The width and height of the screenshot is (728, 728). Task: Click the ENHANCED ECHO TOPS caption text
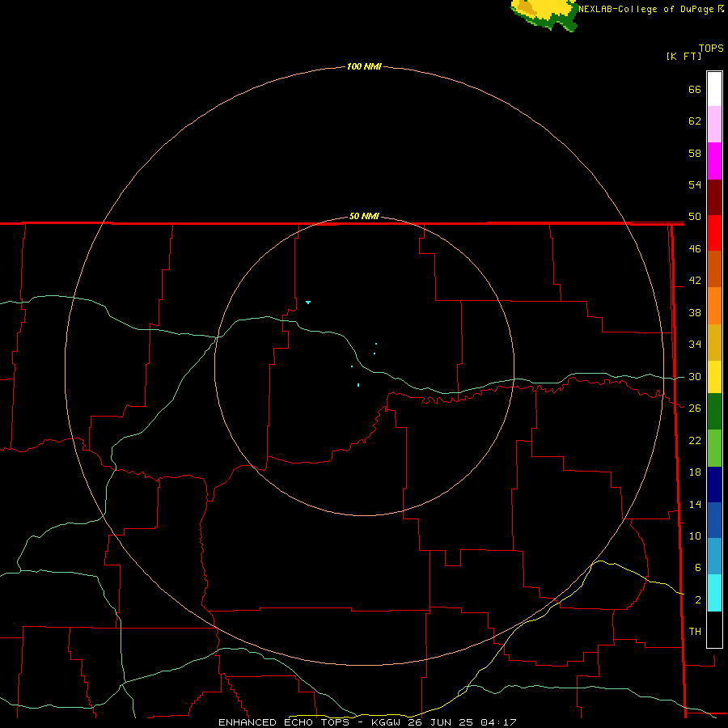(x=283, y=722)
